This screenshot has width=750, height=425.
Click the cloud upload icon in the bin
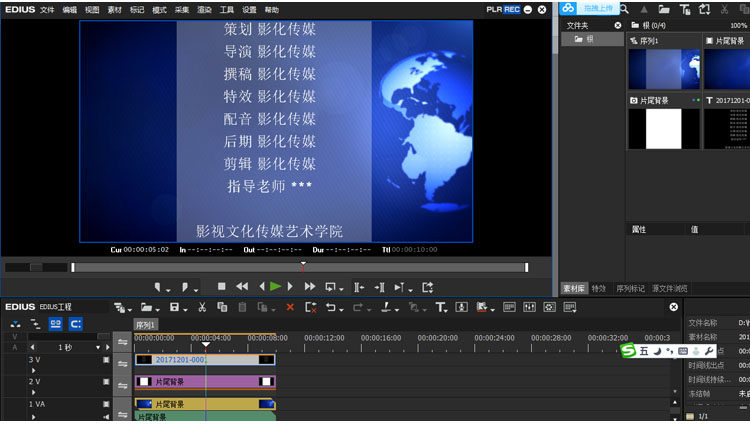pos(568,8)
